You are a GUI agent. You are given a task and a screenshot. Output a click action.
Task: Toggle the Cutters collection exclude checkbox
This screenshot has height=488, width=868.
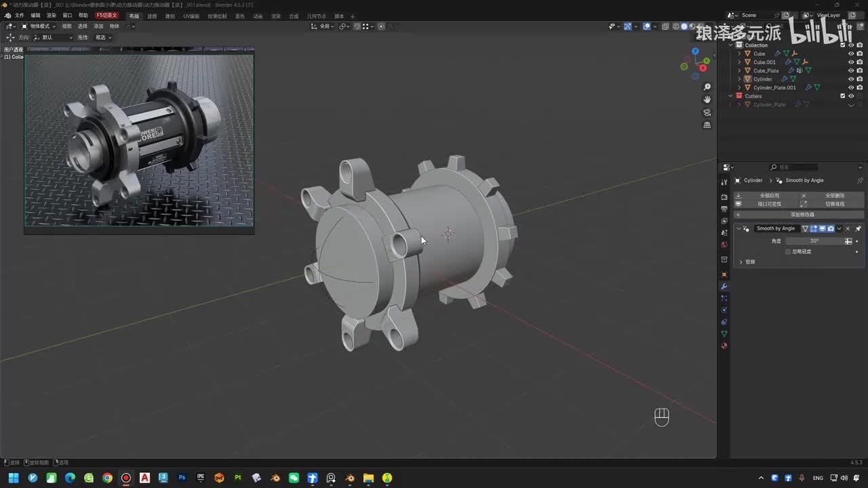pyautogui.click(x=843, y=96)
